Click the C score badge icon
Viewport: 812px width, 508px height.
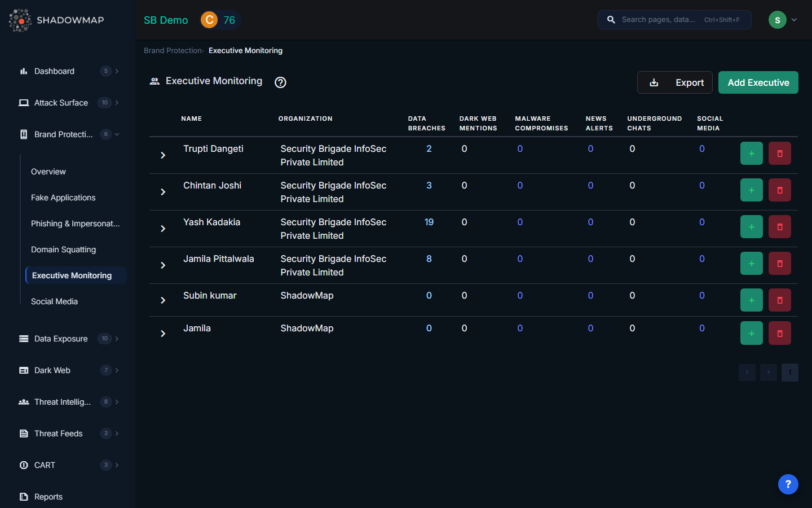pyautogui.click(x=209, y=20)
